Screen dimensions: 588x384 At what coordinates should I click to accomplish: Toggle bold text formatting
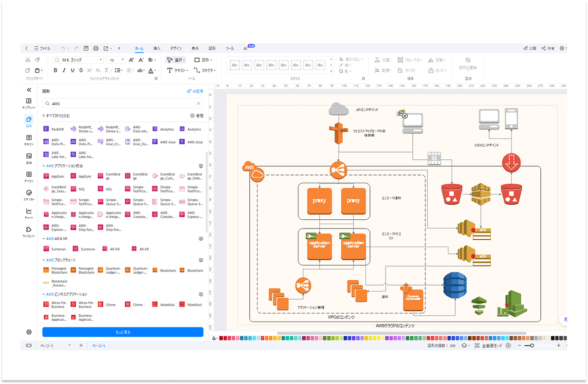click(55, 70)
